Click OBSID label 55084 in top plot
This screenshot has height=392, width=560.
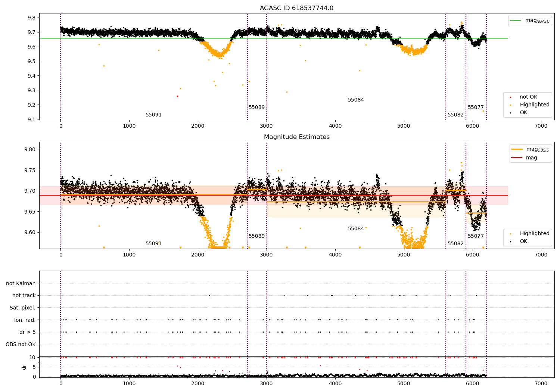click(x=356, y=100)
